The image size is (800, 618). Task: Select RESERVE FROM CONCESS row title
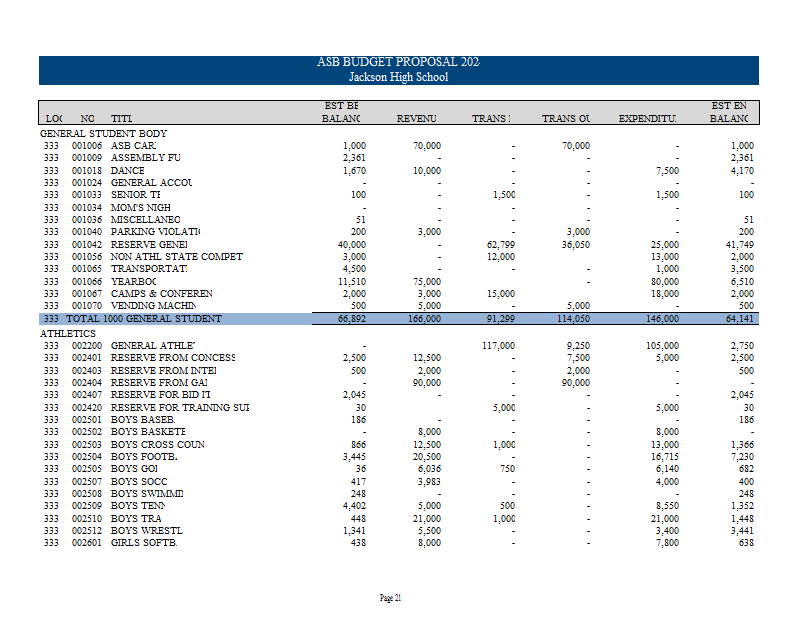click(173, 358)
